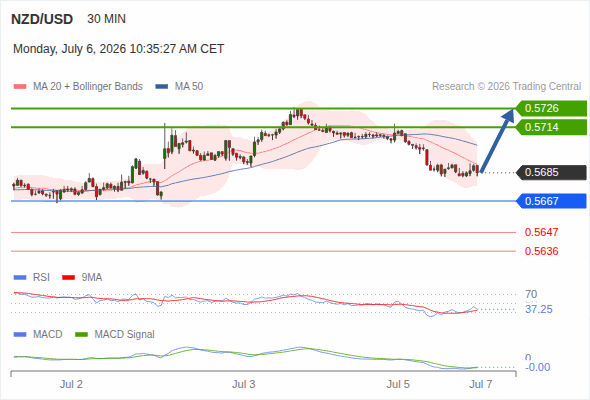The image size is (590, 400).
Task: Click the MACD blue legend swatch
Action: 20,335
